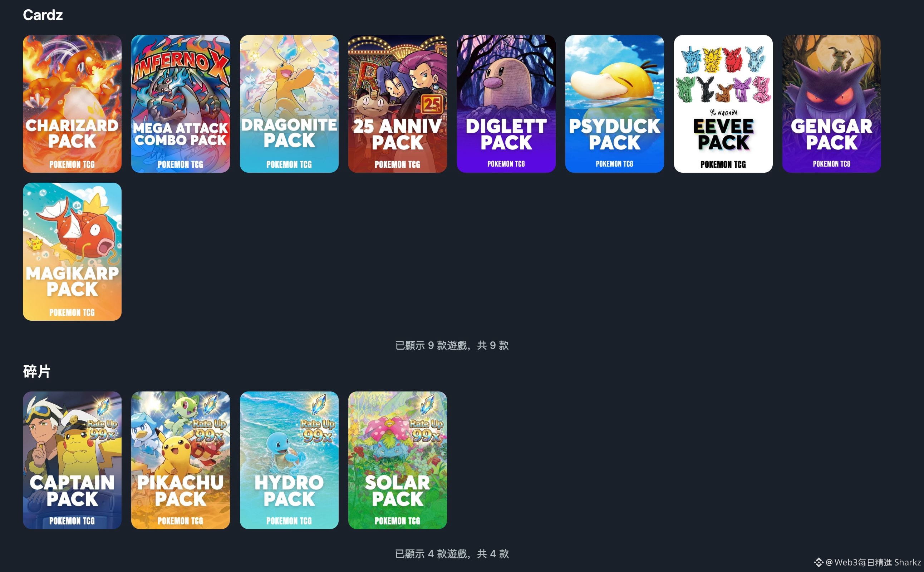Click the crystal shard icon on Hydro Pack
This screenshot has width=924, height=572.
319,404
